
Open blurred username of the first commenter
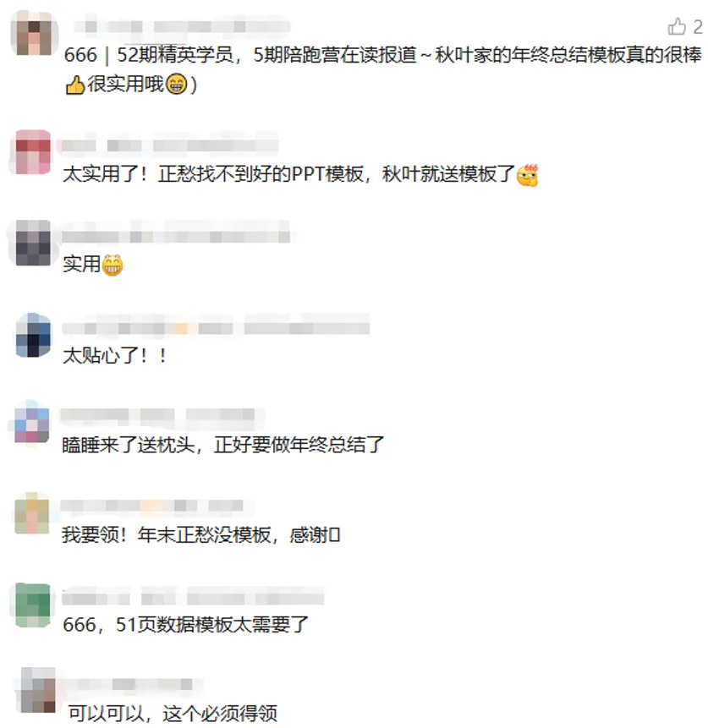point(182,26)
